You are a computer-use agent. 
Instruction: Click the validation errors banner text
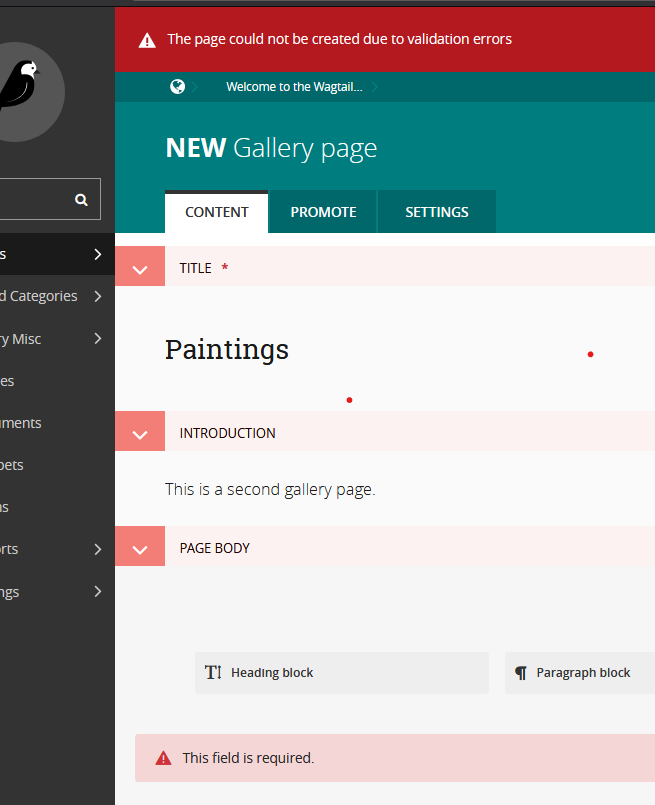coord(339,40)
